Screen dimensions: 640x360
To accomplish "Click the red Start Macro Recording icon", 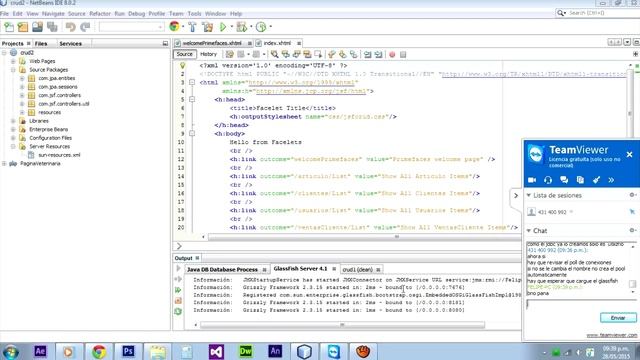I will 392,54.
